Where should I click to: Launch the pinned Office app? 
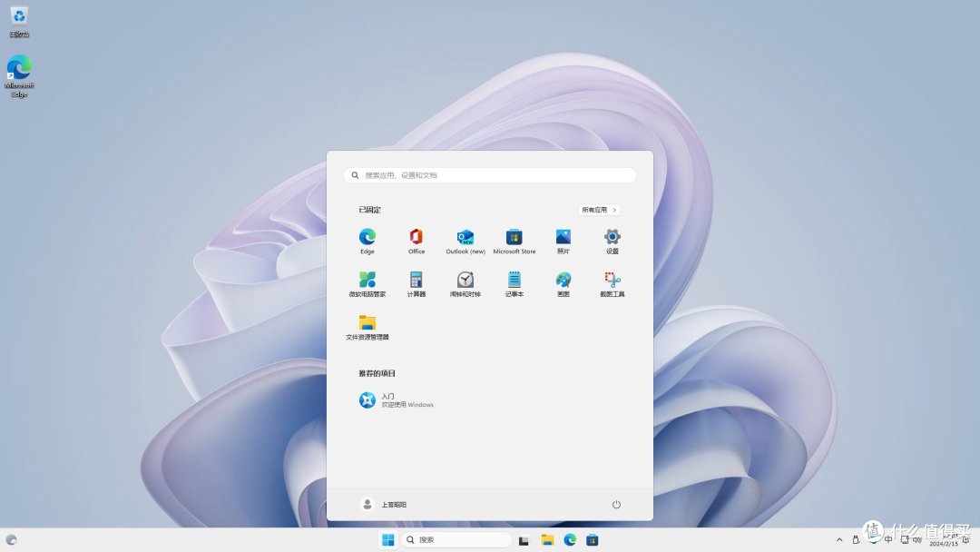(416, 241)
